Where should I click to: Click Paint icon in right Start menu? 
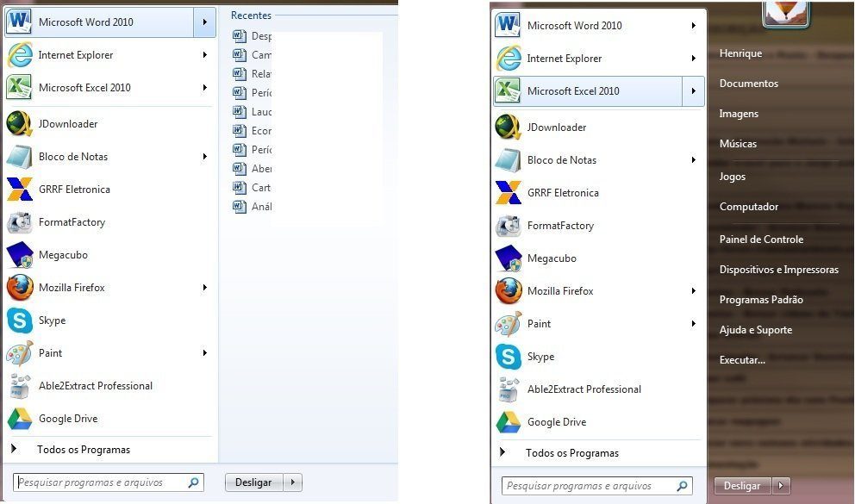coord(508,324)
